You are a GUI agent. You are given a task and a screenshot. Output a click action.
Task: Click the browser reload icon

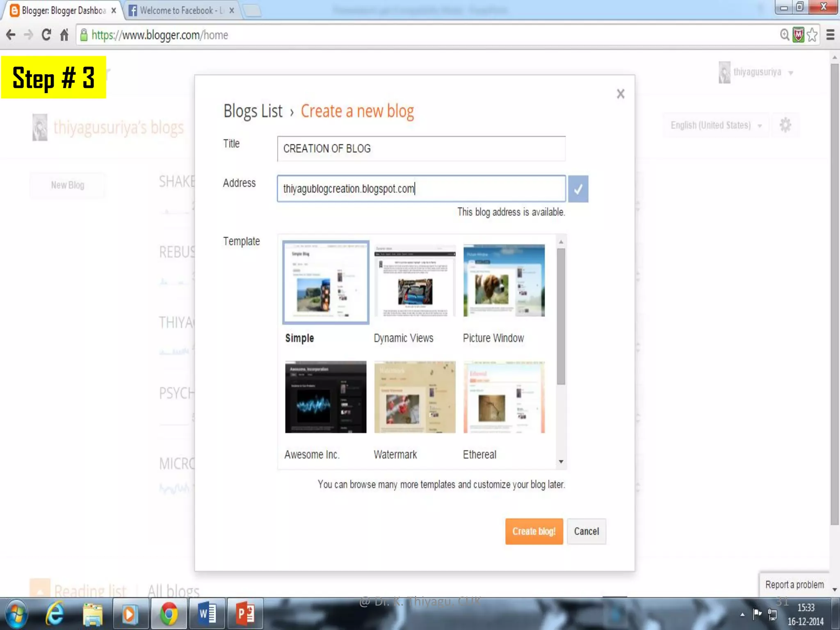46,35
